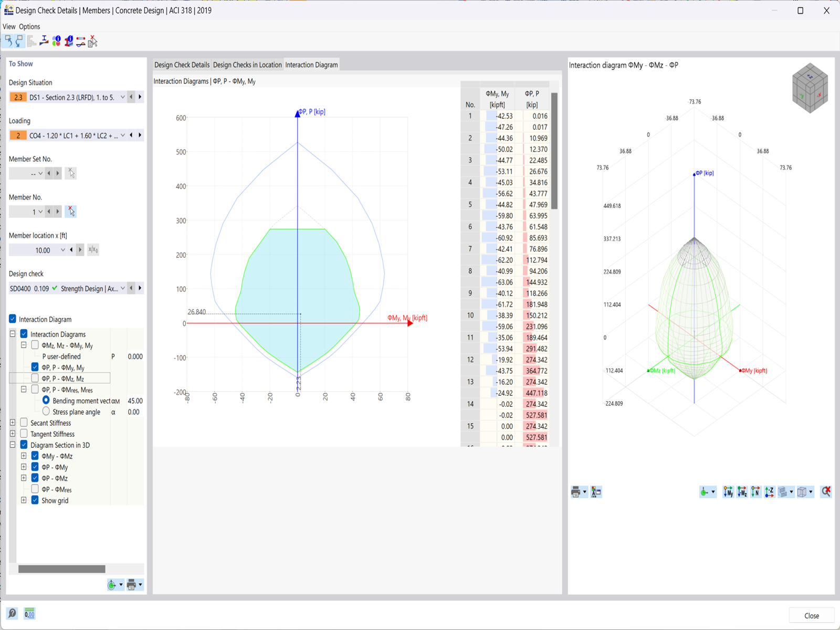This screenshot has width=840, height=630.
Task: Select the My axis view icon
Action: 728,492
